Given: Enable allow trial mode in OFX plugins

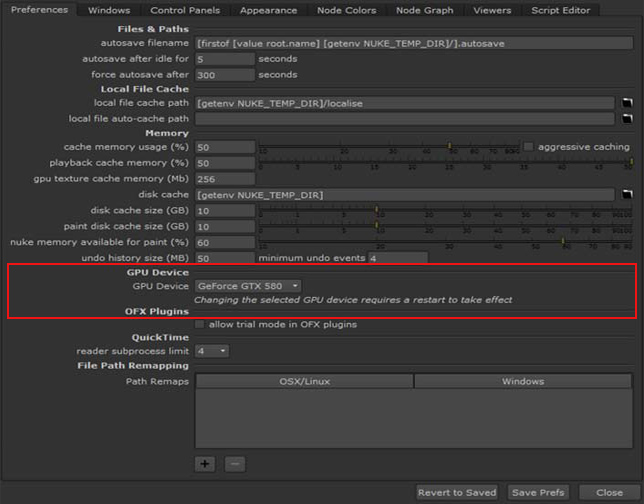Looking at the screenshot, I should click(200, 324).
